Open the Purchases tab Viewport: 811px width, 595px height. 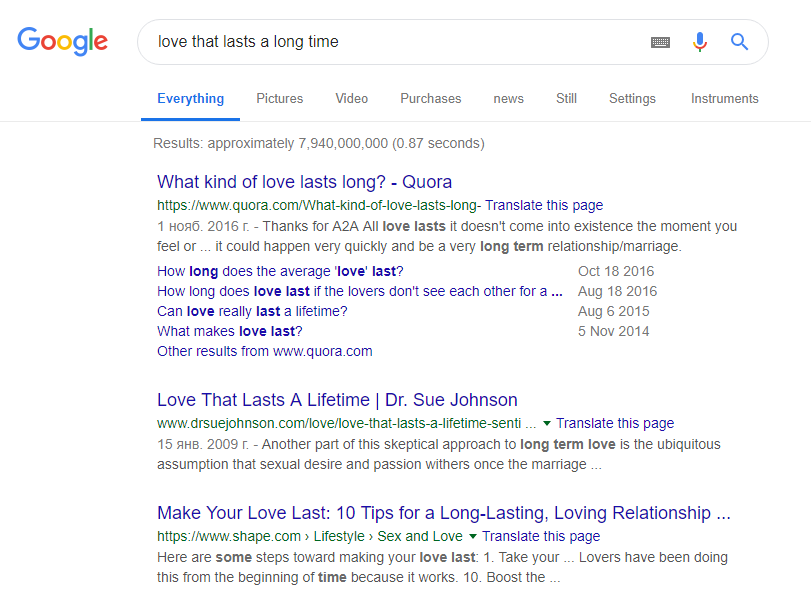pyautogui.click(x=431, y=98)
